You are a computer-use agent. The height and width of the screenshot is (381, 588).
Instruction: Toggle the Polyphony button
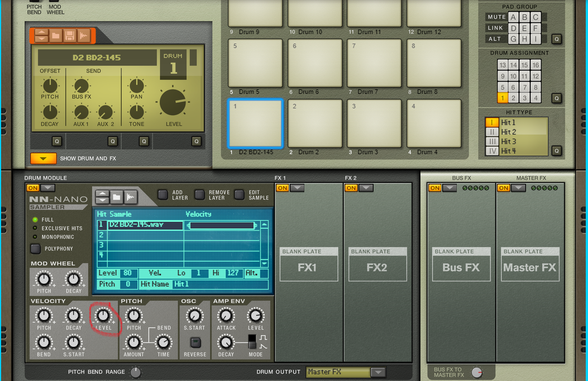tap(35, 249)
